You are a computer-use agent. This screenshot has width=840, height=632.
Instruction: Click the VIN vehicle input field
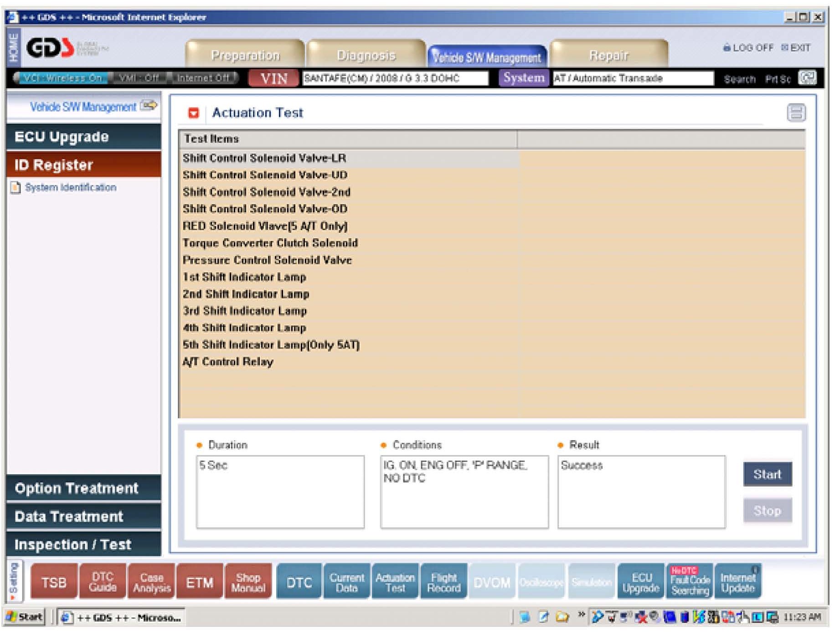coord(395,78)
